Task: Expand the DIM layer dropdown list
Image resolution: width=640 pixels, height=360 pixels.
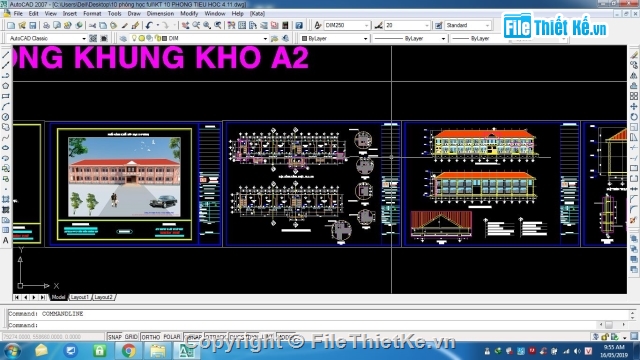Action: pyautogui.click(x=265, y=38)
